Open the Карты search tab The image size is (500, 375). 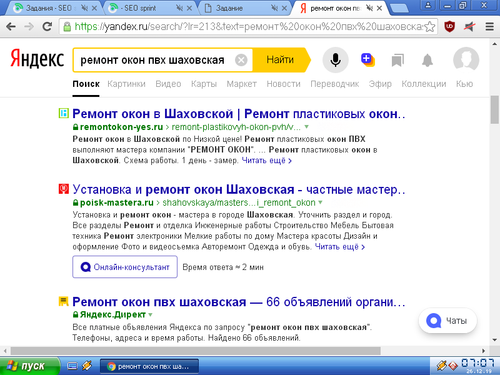click(204, 84)
